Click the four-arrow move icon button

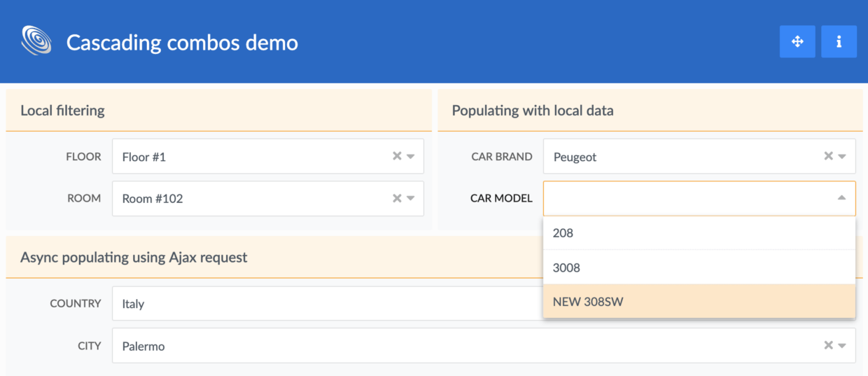[797, 42]
